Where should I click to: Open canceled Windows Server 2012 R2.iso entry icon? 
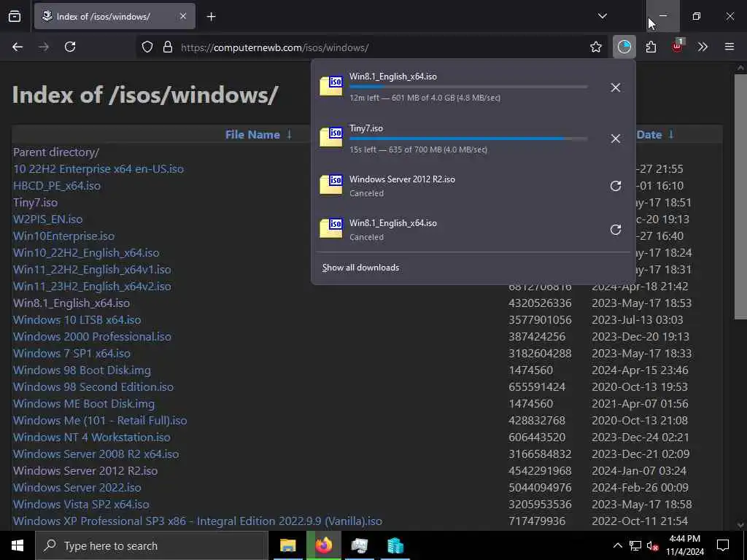(332, 185)
